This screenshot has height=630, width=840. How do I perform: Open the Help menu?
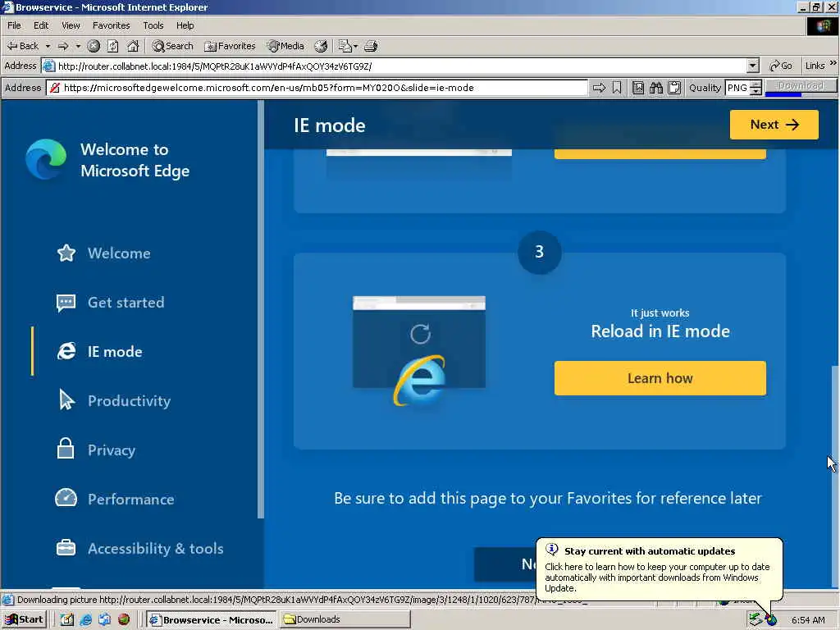coord(185,25)
